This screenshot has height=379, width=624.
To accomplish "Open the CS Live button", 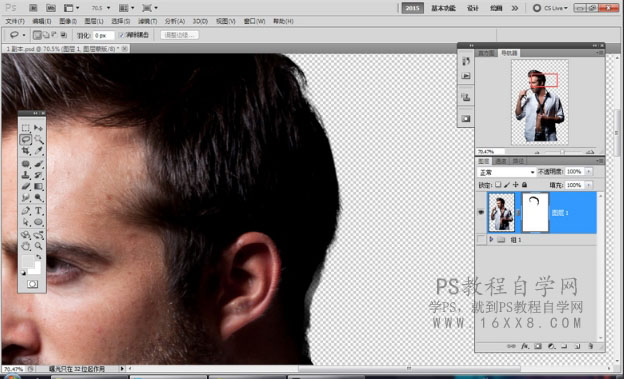I will [551, 8].
